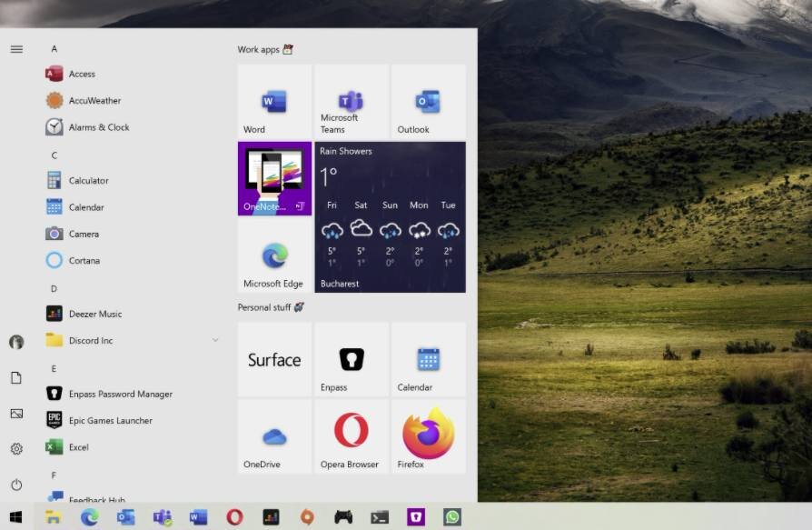This screenshot has height=530, width=812.
Task: Click the letter F list header
Action: pos(54,475)
